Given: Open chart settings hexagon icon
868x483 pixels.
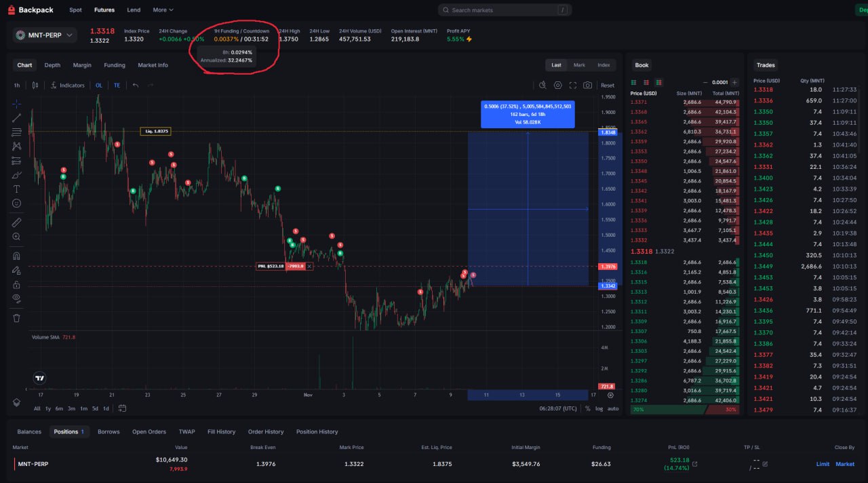Looking at the screenshot, I should [557, 85].
